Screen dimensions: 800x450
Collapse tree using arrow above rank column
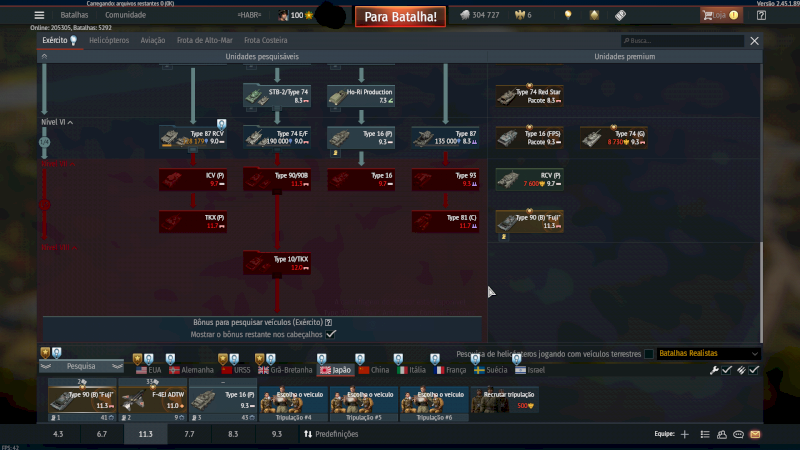click(44, 57)
